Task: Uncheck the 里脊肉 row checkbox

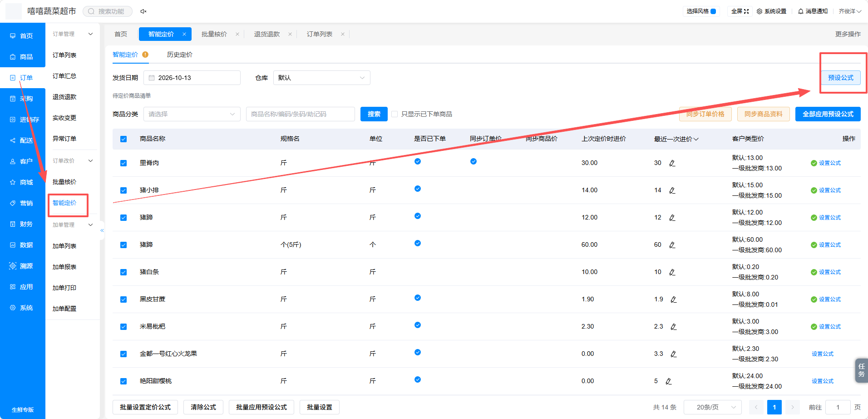Action: 123,163
